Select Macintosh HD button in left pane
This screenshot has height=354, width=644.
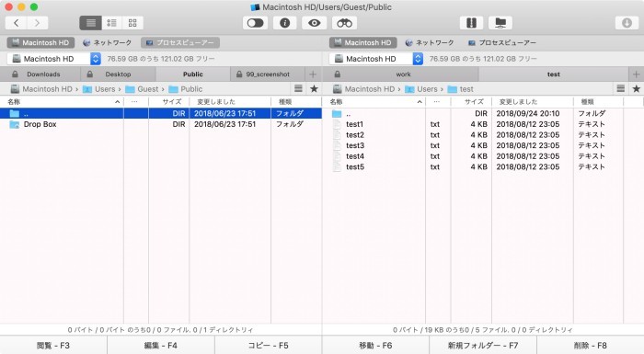pyautogui.click(x=40, y=42)
